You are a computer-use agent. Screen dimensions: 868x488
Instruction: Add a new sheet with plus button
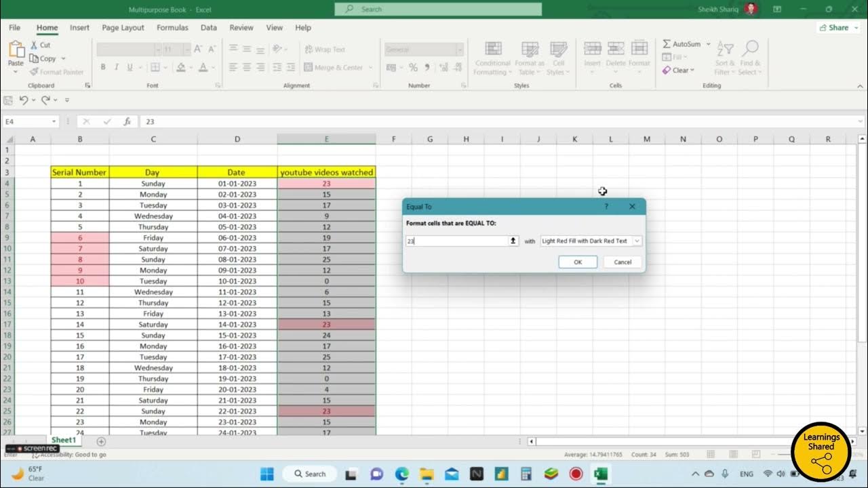(101, 441)
